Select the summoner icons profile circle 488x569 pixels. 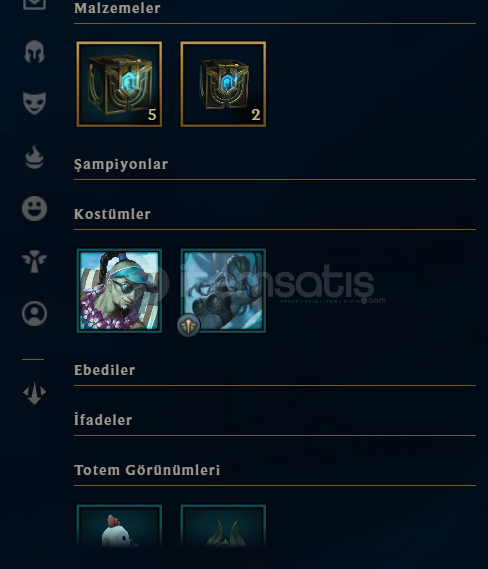pos(34,313)
